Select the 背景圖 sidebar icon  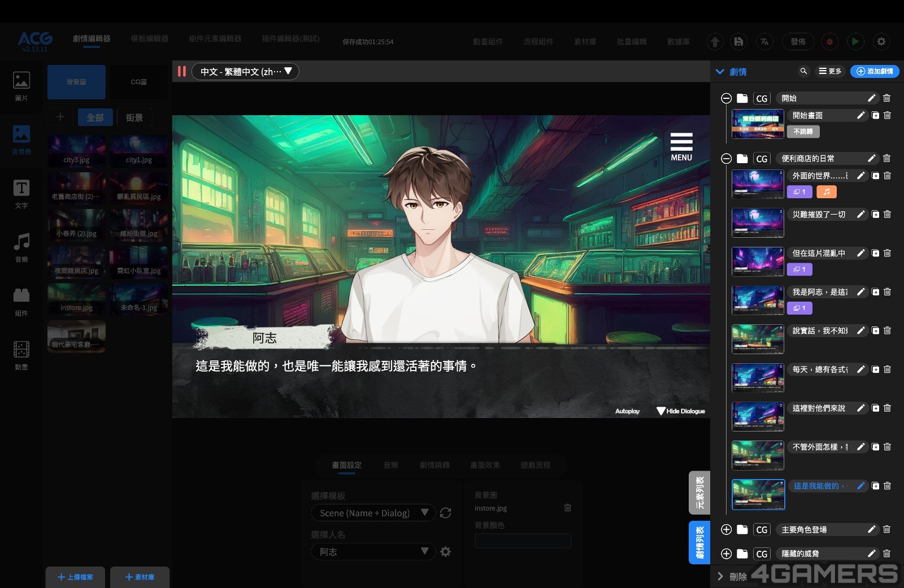point(21,140)
